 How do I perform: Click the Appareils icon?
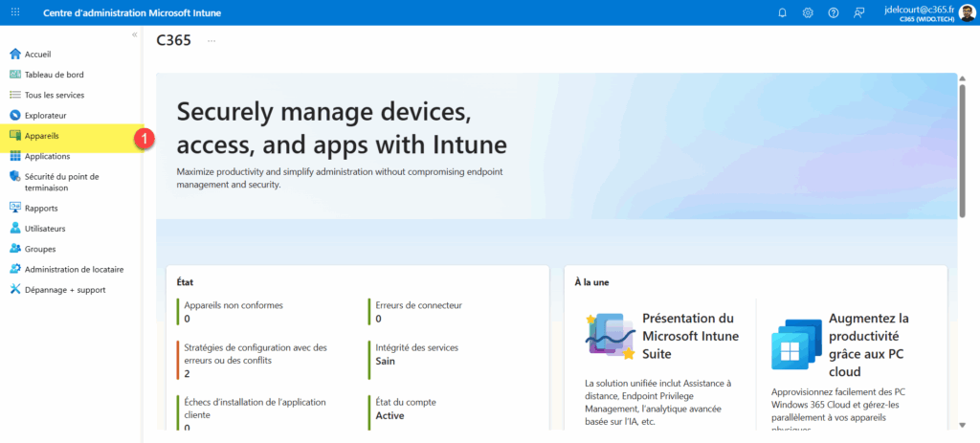[x=15, y=136]
